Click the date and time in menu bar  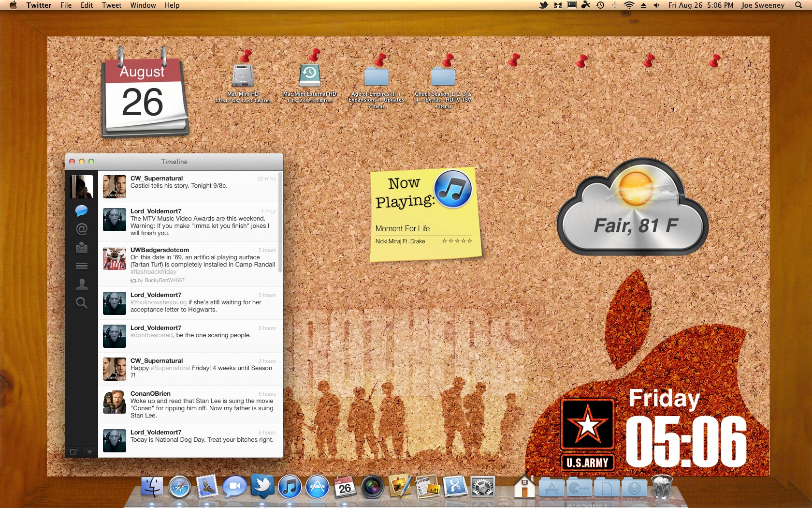tap(700, 5)
